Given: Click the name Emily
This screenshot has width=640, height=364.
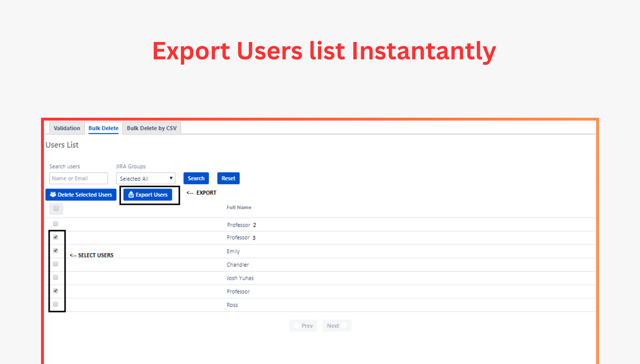Looking at the screenshot, I should (233, 251).
